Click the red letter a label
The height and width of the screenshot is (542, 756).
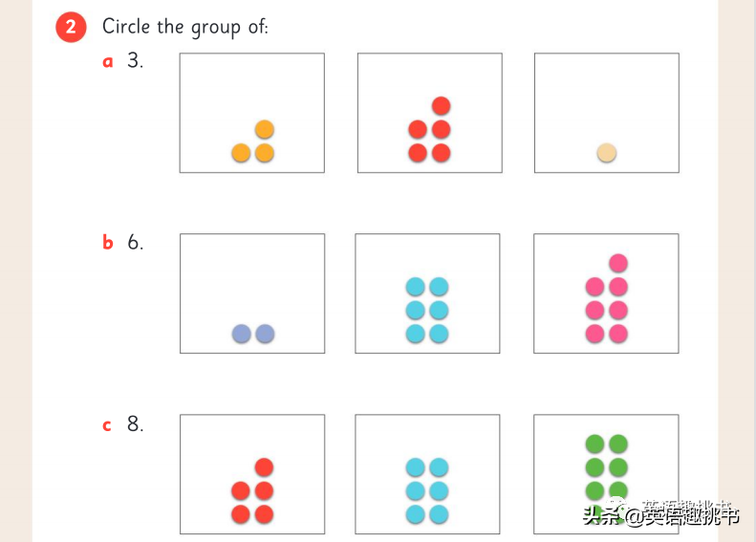click(108, 62)
